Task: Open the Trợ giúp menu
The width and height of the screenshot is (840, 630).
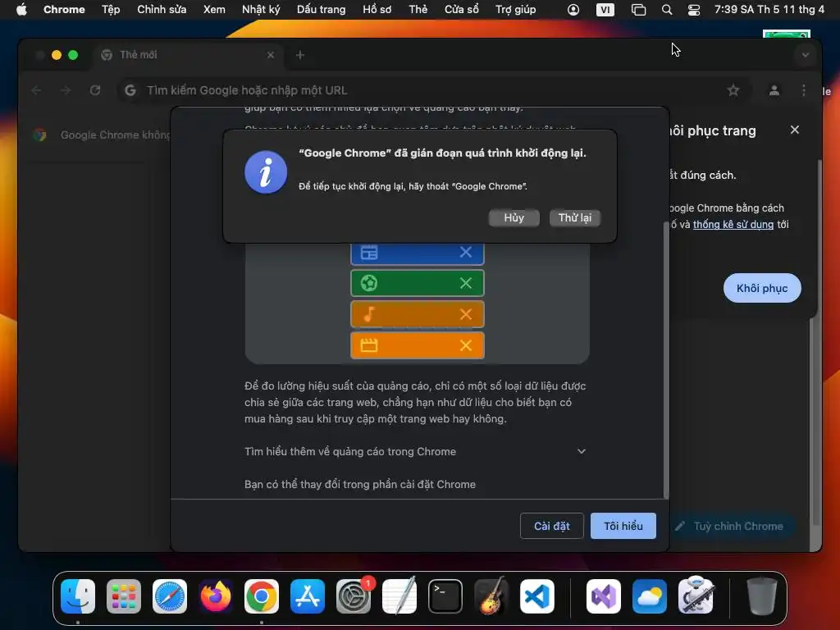Action: tap(515, 10)
